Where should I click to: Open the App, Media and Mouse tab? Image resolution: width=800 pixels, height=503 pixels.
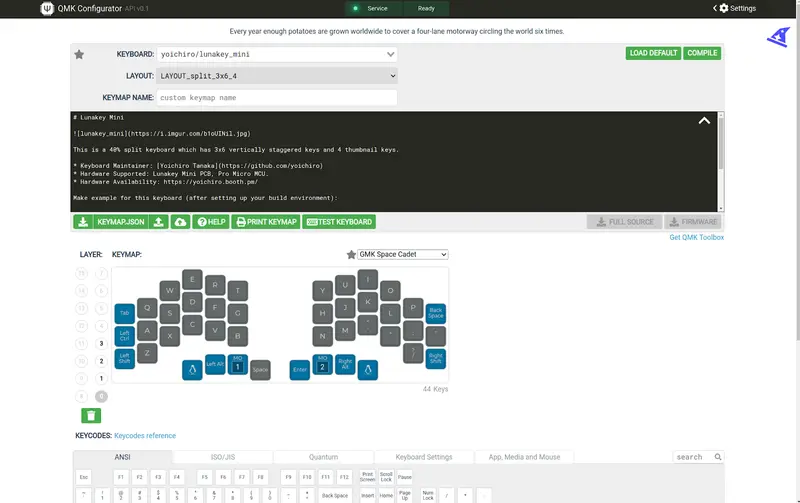[524, 457]
